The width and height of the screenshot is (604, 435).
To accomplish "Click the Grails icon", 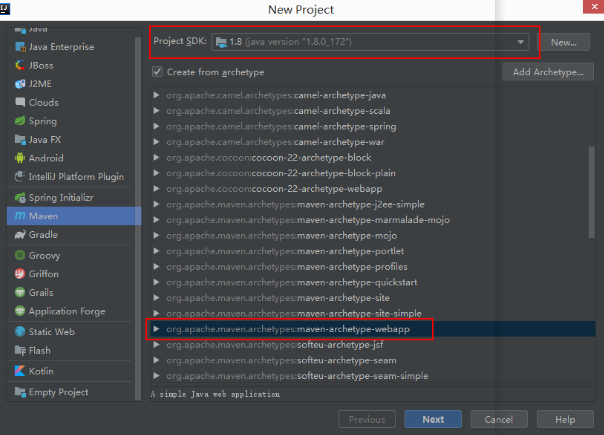I will coord(20,292).
